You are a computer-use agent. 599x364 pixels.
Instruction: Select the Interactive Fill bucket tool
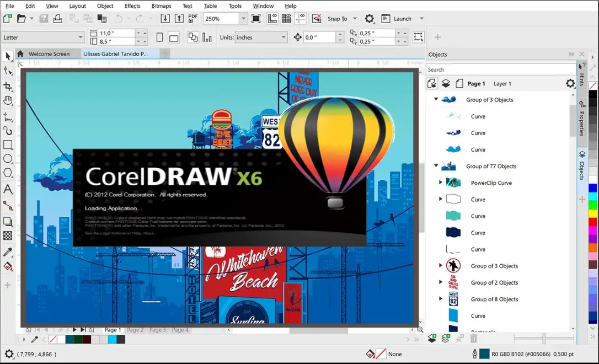point(8,266)
